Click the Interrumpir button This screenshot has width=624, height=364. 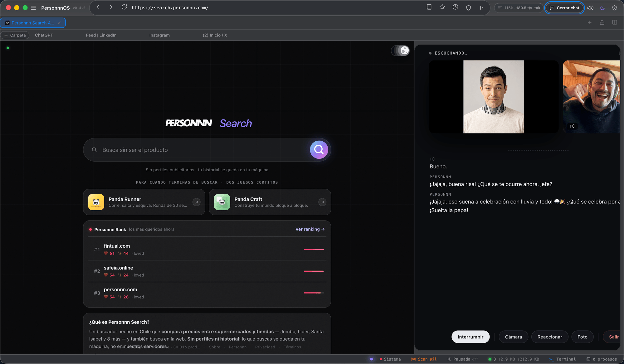470,337
